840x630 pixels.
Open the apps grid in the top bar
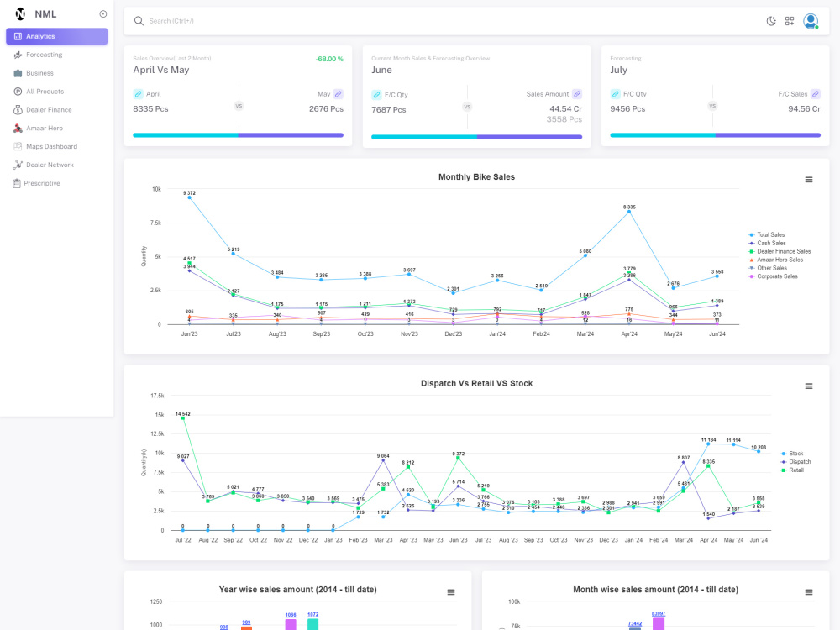pyautogui.click(x=790, y=21)
